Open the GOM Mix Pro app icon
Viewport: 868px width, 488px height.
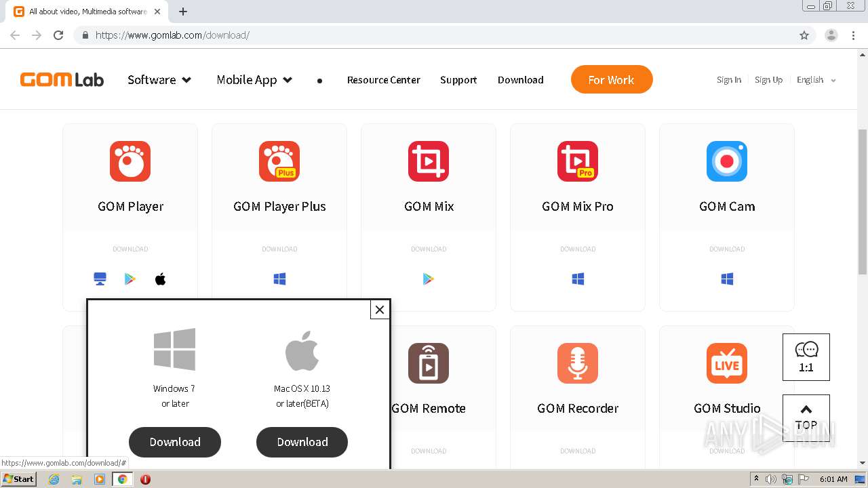578,161
